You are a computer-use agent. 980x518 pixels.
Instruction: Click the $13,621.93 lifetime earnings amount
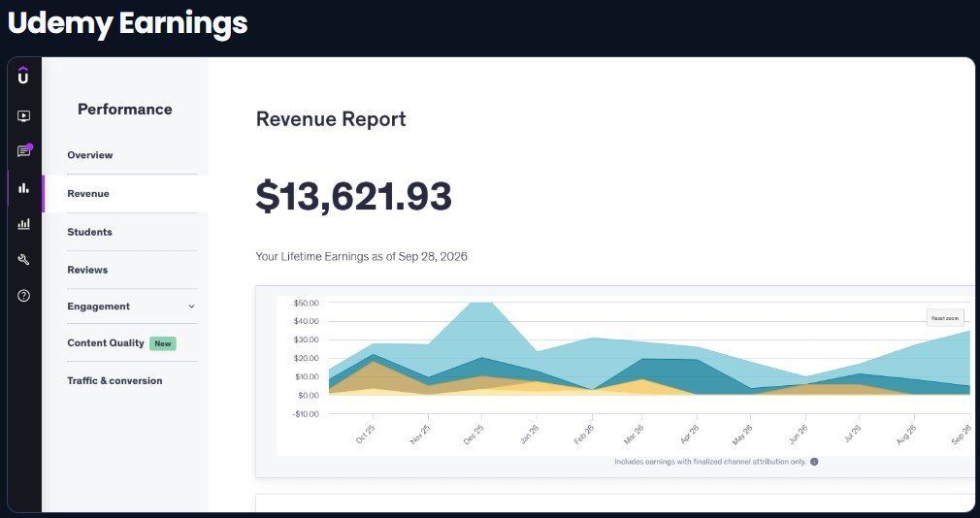click(354, 196)
